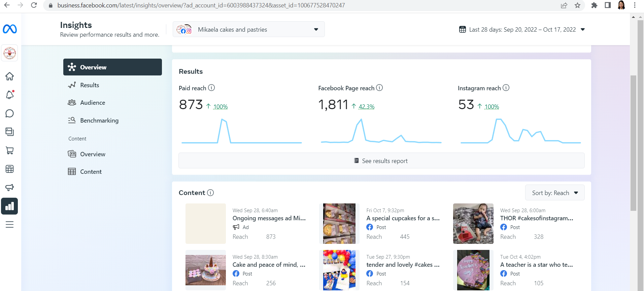This screenshot has width=644, height=291.
Task: Open the Ongoing messages ad title
Action: tap(269, 218)
